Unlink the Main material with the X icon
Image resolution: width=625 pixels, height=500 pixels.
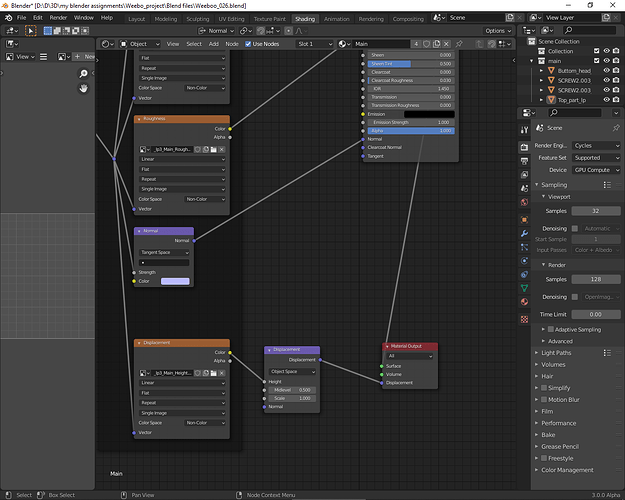[446, 44]
